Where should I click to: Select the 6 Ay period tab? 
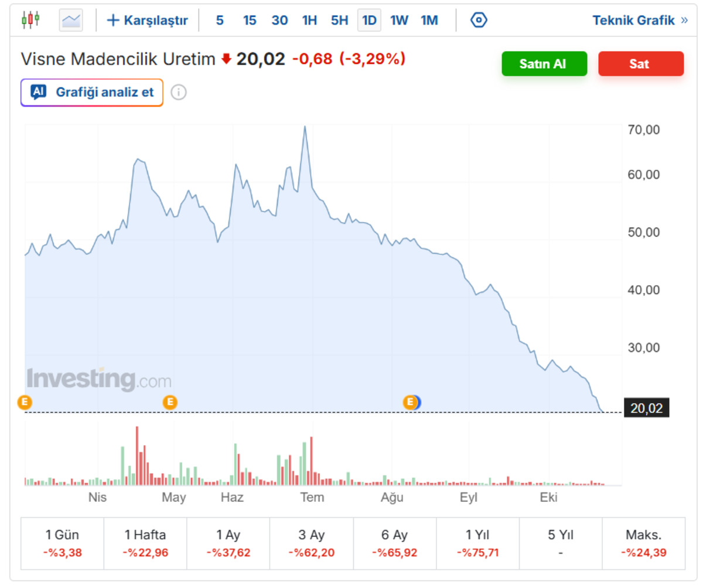coord(394,543)
